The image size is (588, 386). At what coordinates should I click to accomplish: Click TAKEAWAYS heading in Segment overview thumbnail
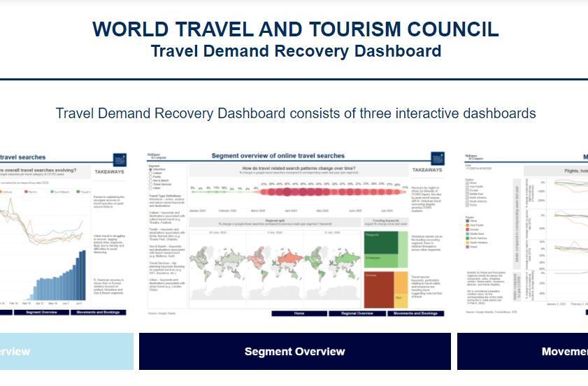pyautogui.click(x=426, y=170)
